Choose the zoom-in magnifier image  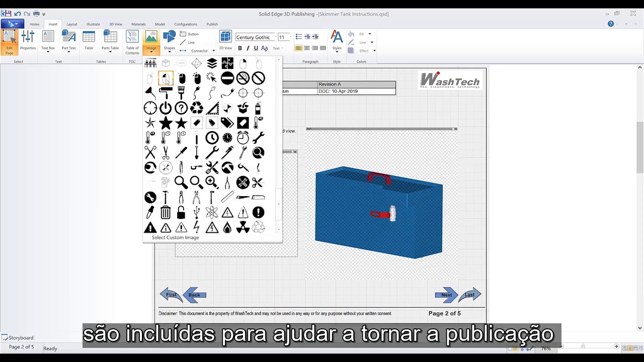(x=212, y=182)
